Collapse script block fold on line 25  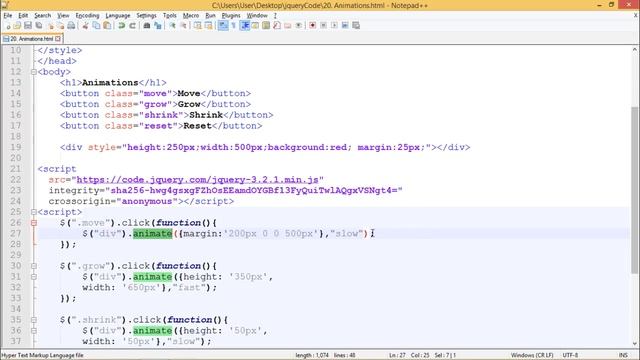click(34, 212)
